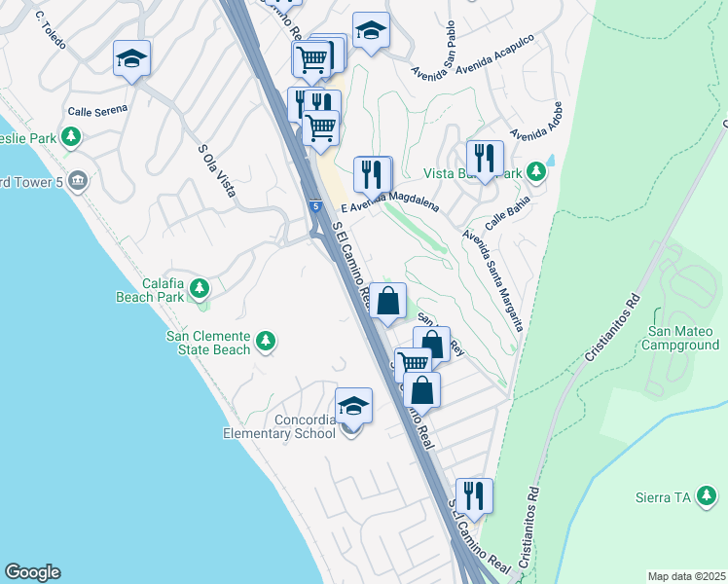
Task: Click the Sierra TA park pin
Action: coord(707,495)
